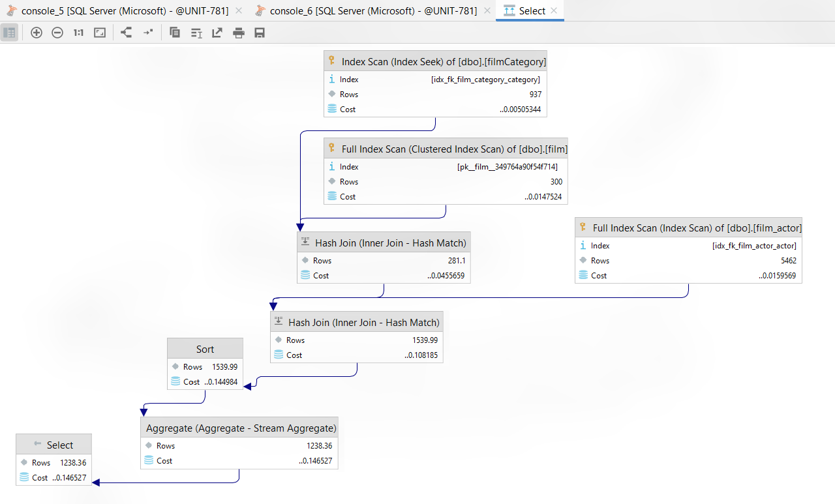Screen dimensions: 835x504
Task: Click pk__film__349764a90f54f714 index value
Action: (x=508, y=167)
